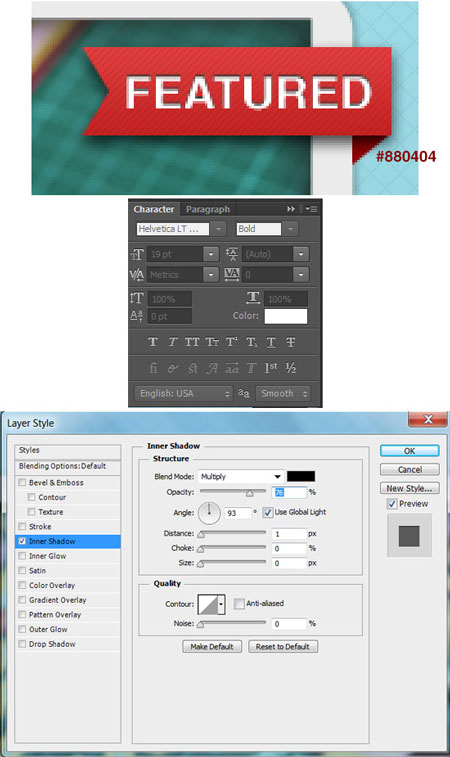Open Metrics kerning dropdown
450x757 pixels.
[x=211, y=275]
